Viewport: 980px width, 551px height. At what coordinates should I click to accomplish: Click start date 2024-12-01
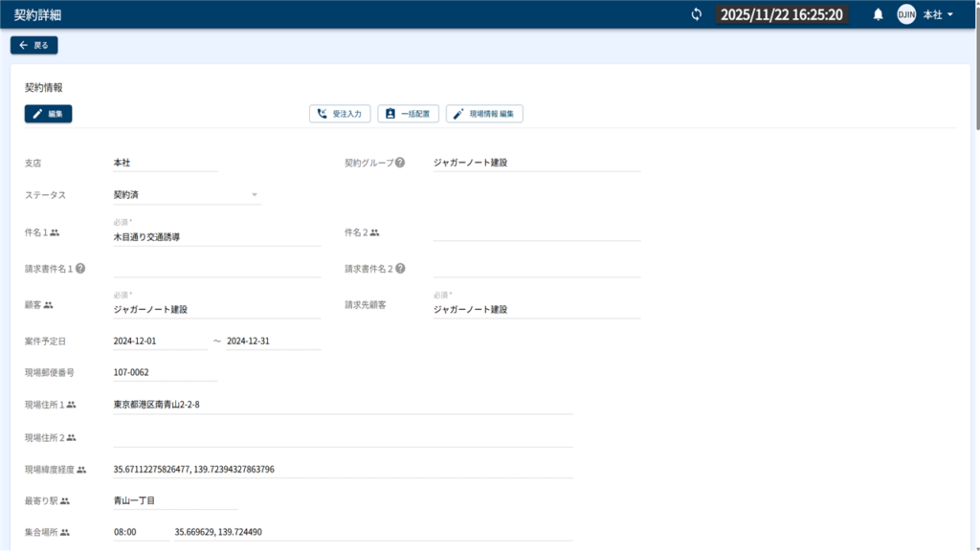160,342
